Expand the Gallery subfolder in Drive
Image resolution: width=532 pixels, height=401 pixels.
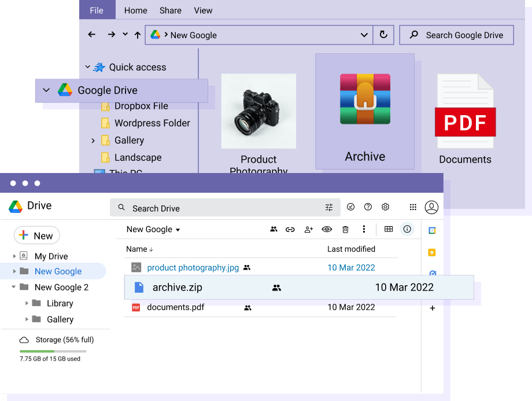[27, 319]
